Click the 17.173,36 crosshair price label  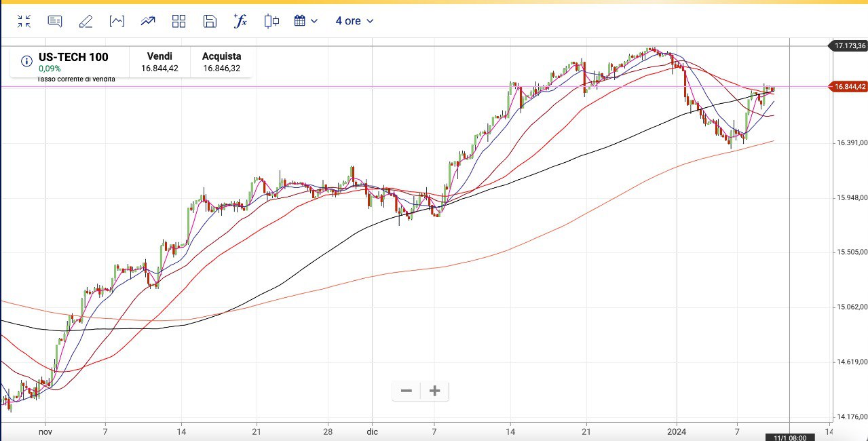(x=849, y=46)
